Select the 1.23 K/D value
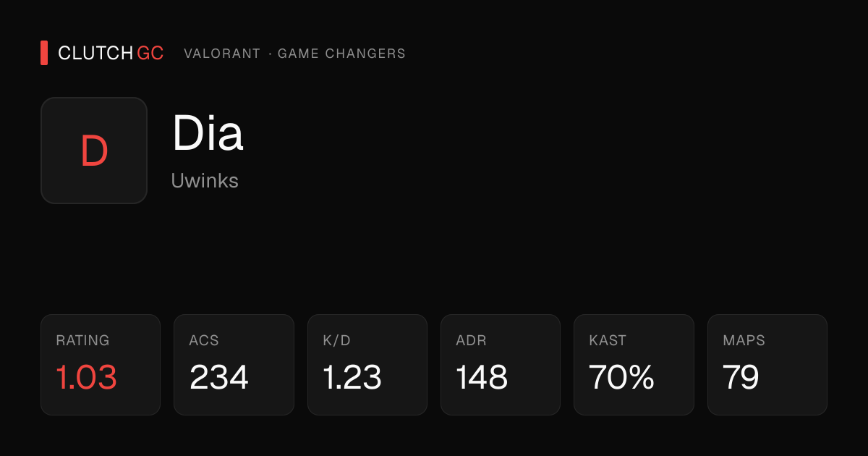 [x=352, y=377]
